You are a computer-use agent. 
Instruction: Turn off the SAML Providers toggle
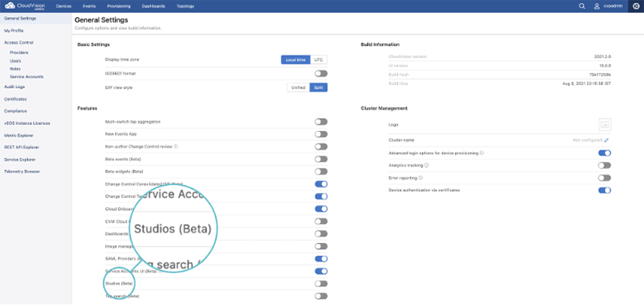click(321, 259)
